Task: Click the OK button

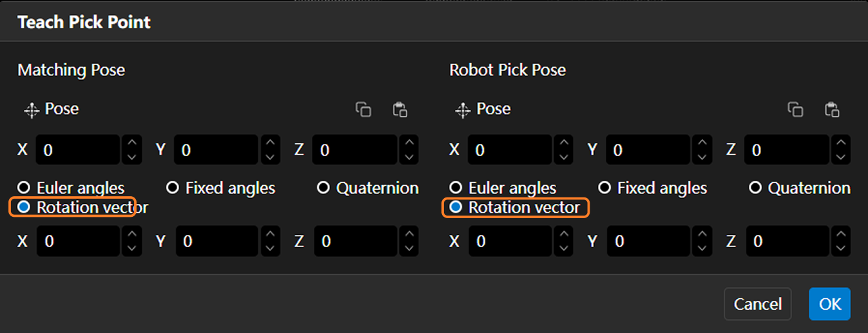Action: click(829, 304)
